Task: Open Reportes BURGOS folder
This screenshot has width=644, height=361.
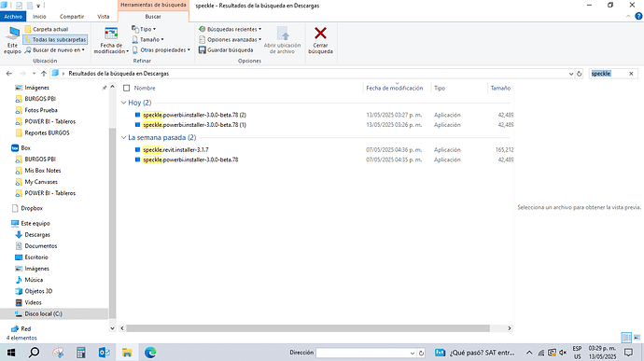Action: pos(47,132)
